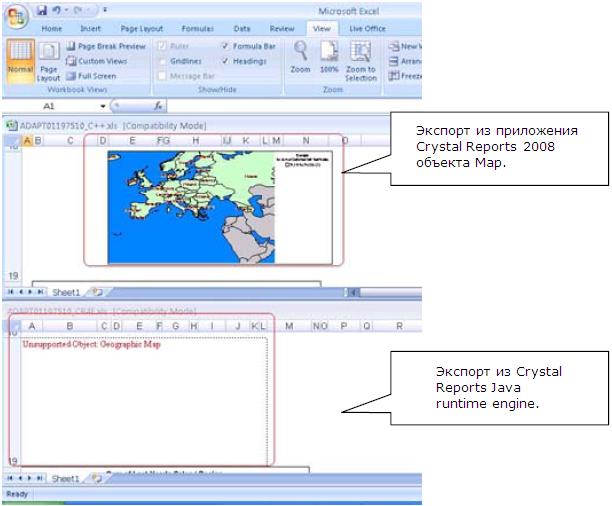Open the Formulas ribbon tab
The width and height of the screenshot is (612, 506).
pos(197,29)
